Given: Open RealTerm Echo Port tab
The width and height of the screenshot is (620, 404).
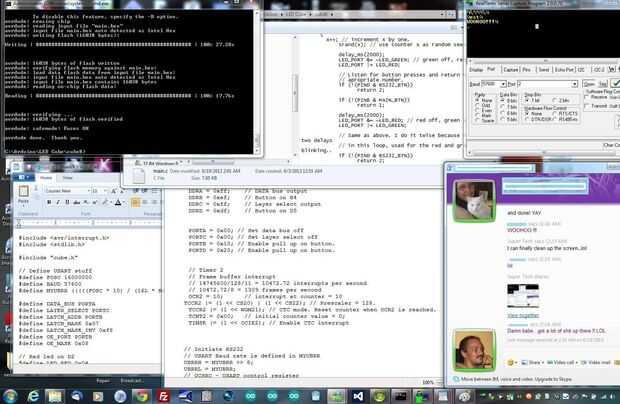Looking at the screenshot, I should click(x=564, y=70).
